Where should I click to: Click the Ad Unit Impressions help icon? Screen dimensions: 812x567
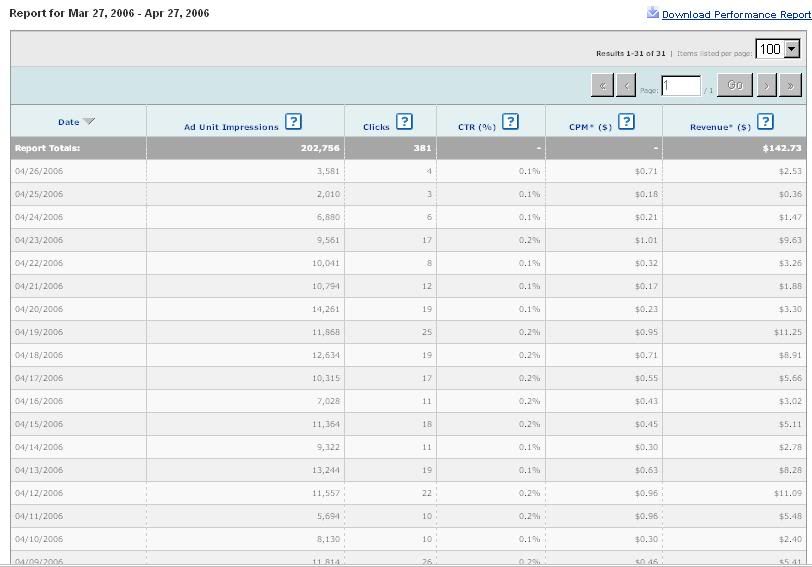tap(293, 122)
